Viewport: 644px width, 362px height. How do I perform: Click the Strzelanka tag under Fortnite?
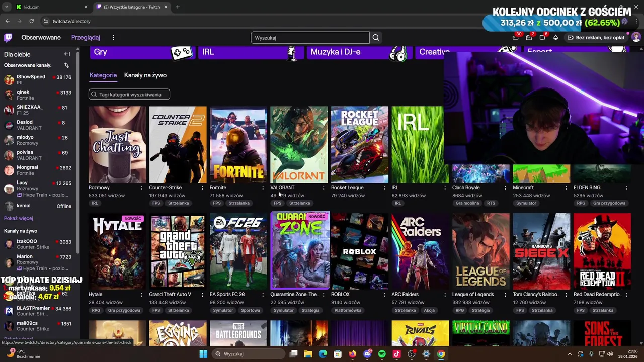(x=239, y=203)
